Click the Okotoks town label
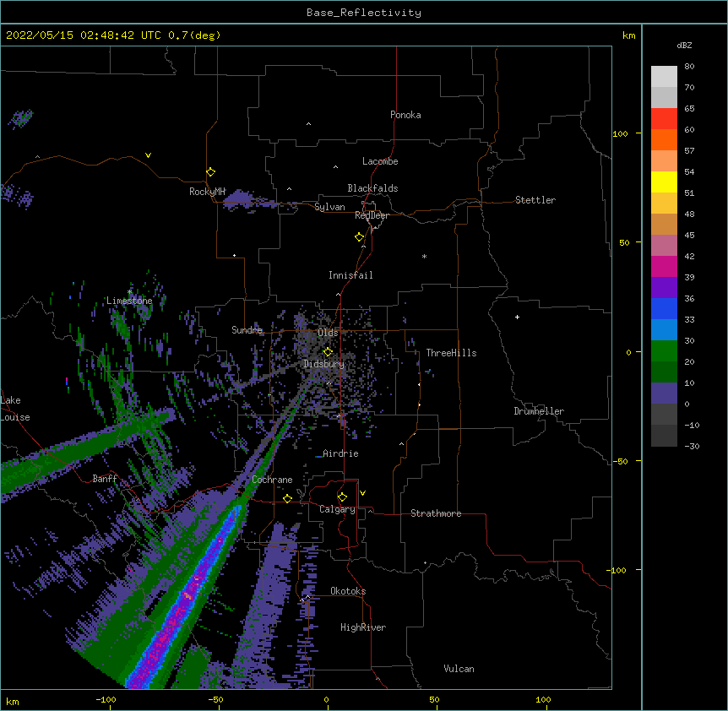728x711 pixels. point(348,591)
